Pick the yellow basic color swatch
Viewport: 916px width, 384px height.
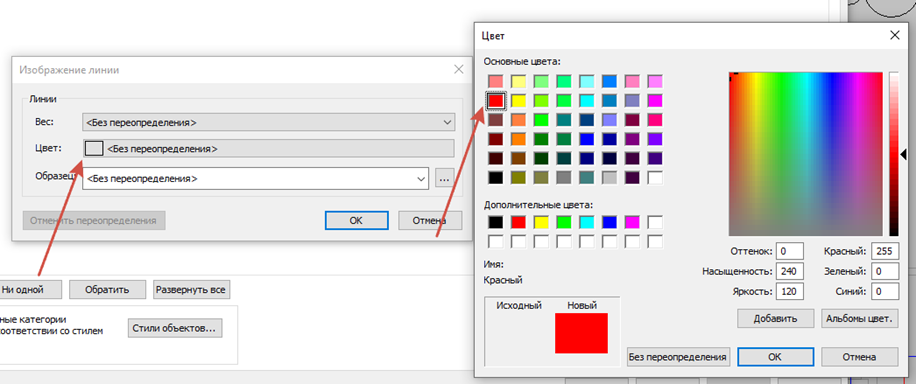[x=519, y=101]
